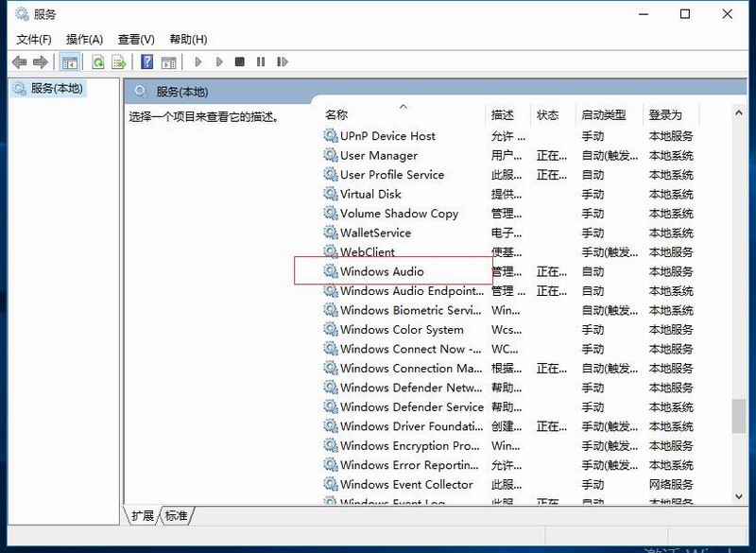Screen dimensions: 756x553
Task: Select the Windows Defender Service name
Action: click(412, 406)
